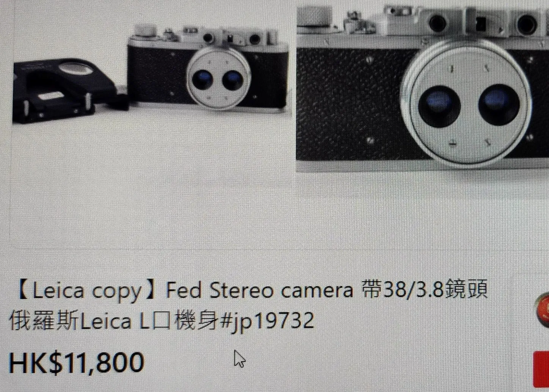This screenshot has height=392, width=549.
Task: Click the words Fed Stereo camera
Action: 259,290
